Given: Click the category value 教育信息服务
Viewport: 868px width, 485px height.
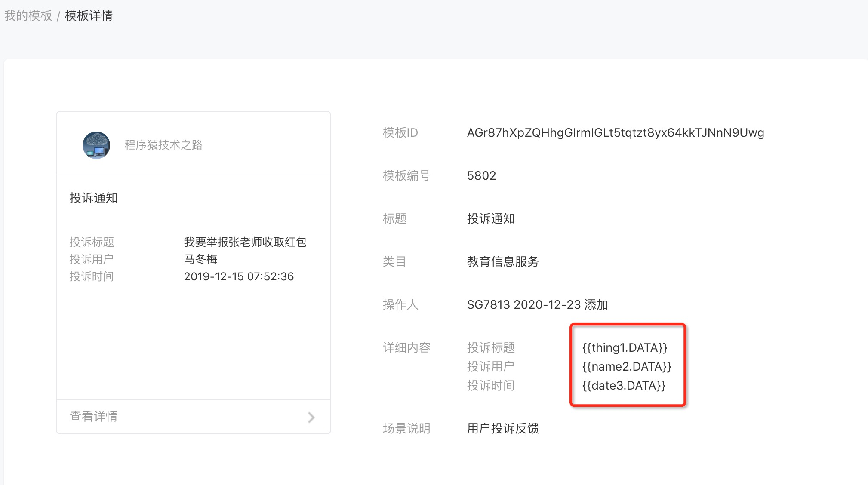Looking at the screenshot, I should click(503, 262).
